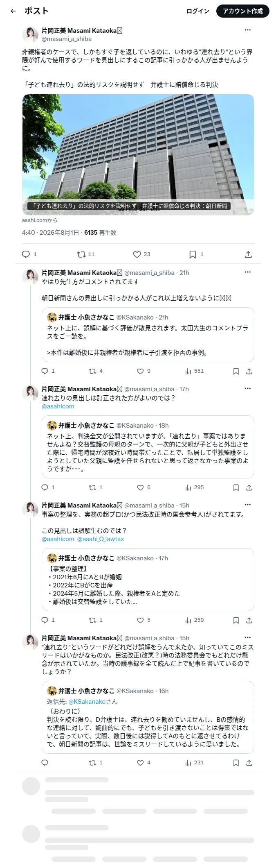Reply to the main post with 1 comment
Viewport: 276px width, 868px height.
(x=29, y=254)
